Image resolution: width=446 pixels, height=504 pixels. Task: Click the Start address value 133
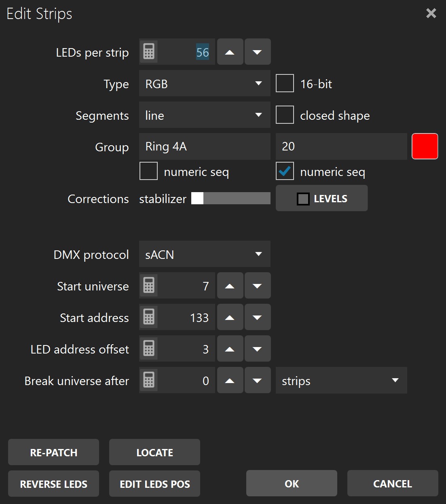199,318
